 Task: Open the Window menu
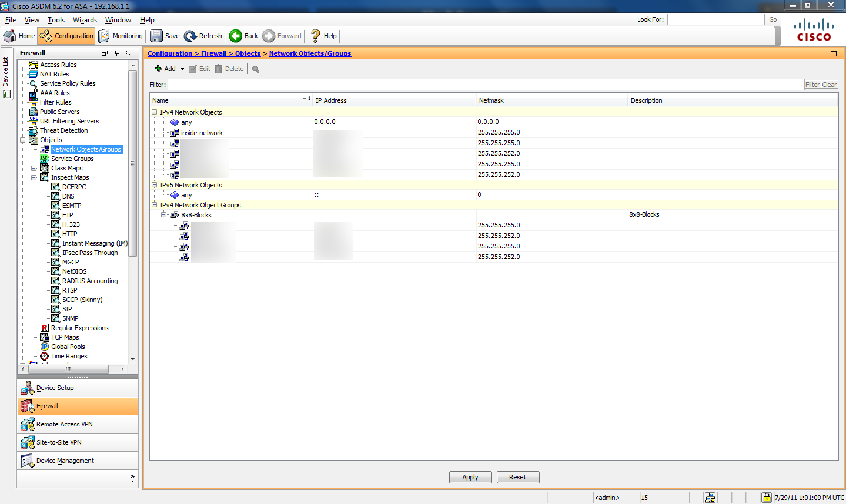(118, 20)
